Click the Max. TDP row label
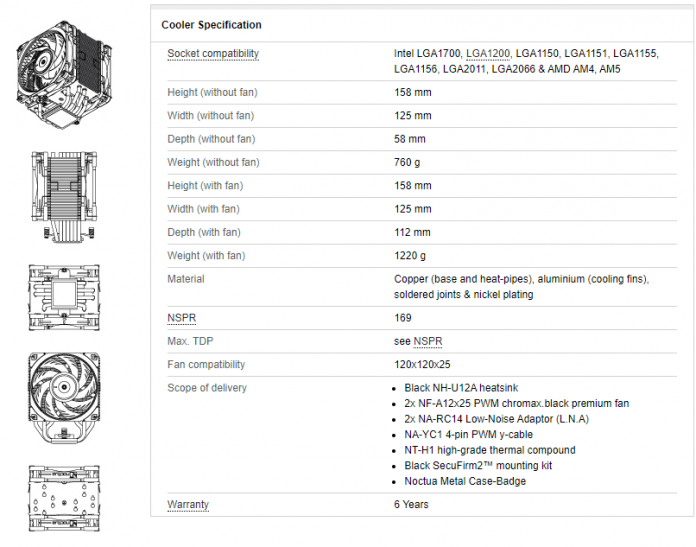Image resolution: width=696 pixels, height=547 pixels. pos(192,341)
